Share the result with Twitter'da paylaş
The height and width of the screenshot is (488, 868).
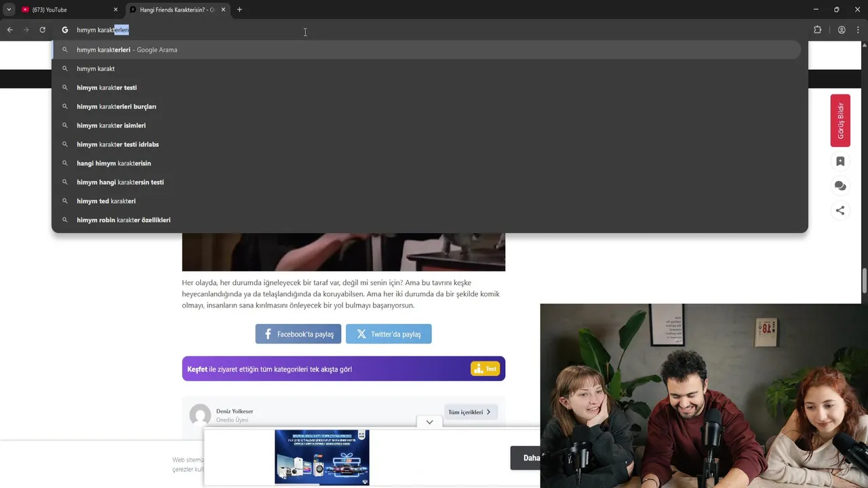(x=389, y=334)
